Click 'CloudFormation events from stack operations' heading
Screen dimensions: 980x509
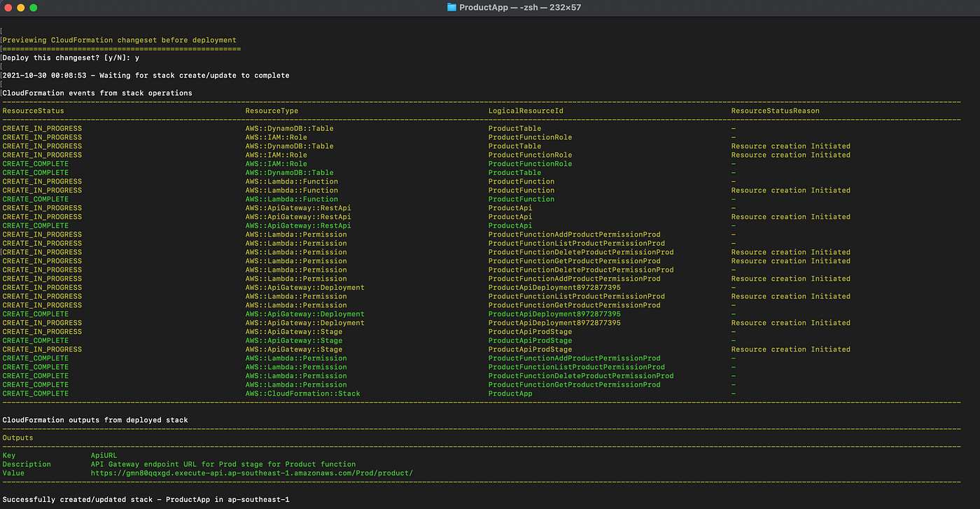pyautogui.click(x=97, y=93)
